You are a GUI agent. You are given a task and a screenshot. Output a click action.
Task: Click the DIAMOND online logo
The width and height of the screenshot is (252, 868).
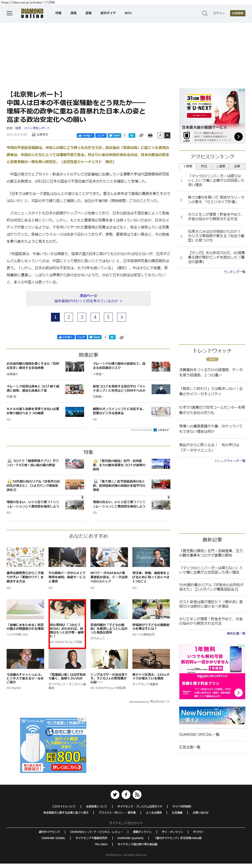(32, 13)
